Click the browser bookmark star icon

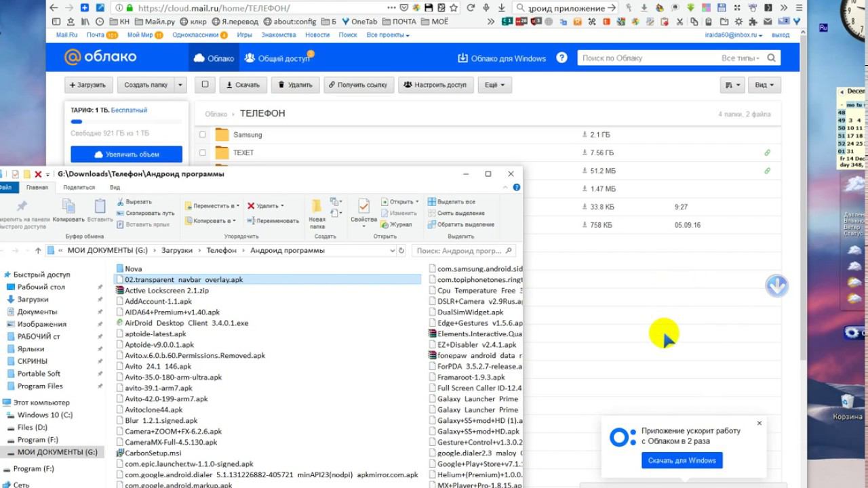point(453,8)
